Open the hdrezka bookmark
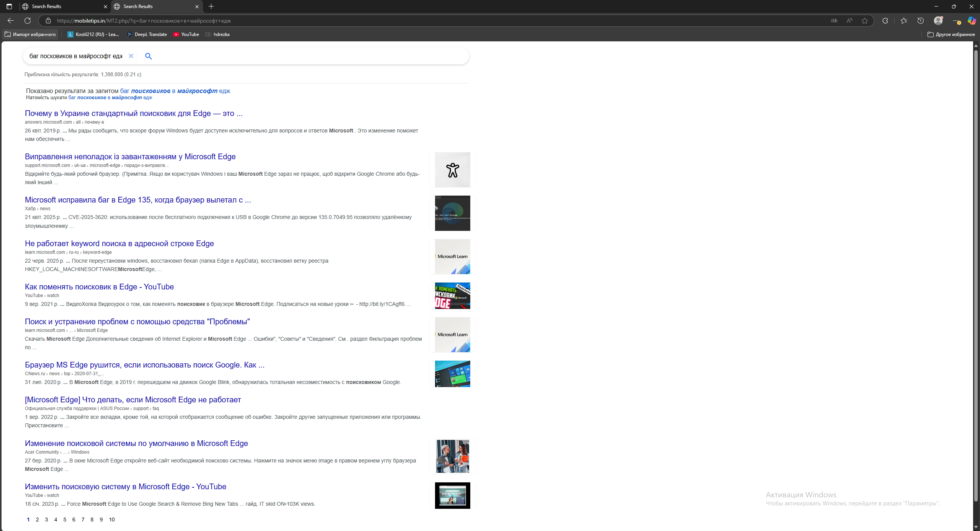 [x=218, y=34]
